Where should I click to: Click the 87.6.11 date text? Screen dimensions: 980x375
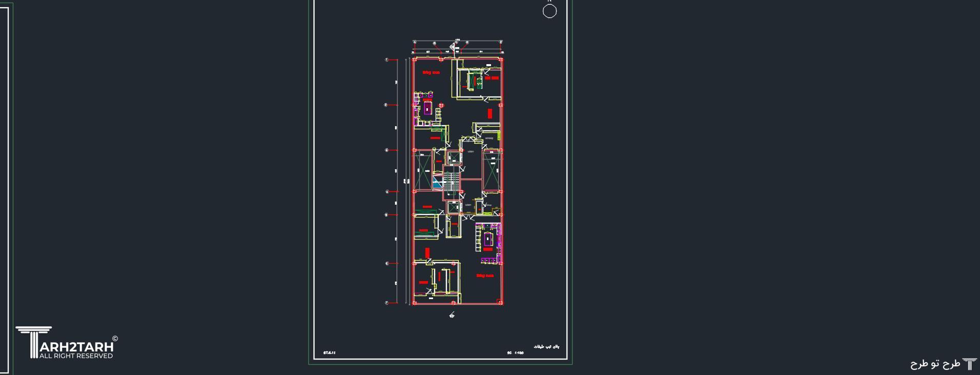(x=329, y=353)
